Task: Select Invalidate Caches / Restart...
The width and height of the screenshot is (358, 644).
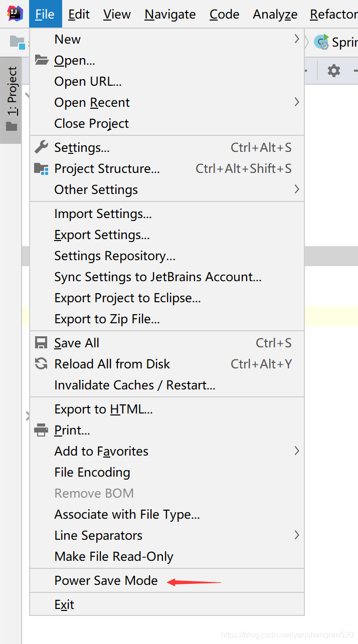Action: 167,385
